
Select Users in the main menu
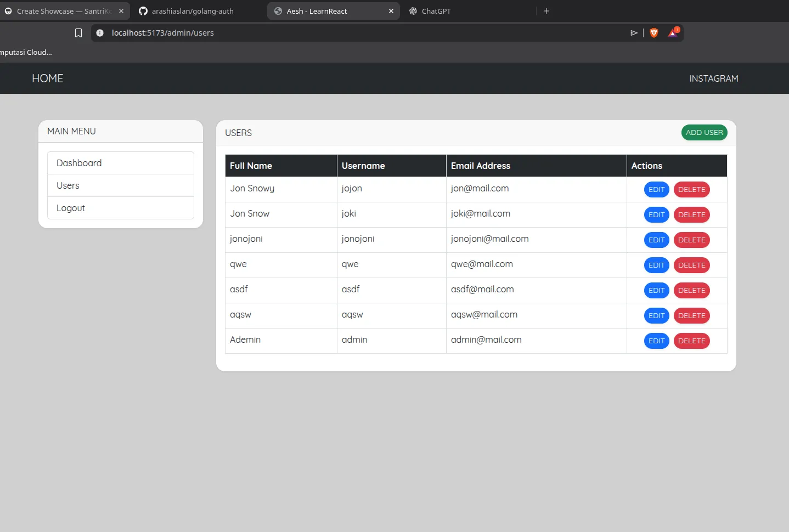[121, 185]
